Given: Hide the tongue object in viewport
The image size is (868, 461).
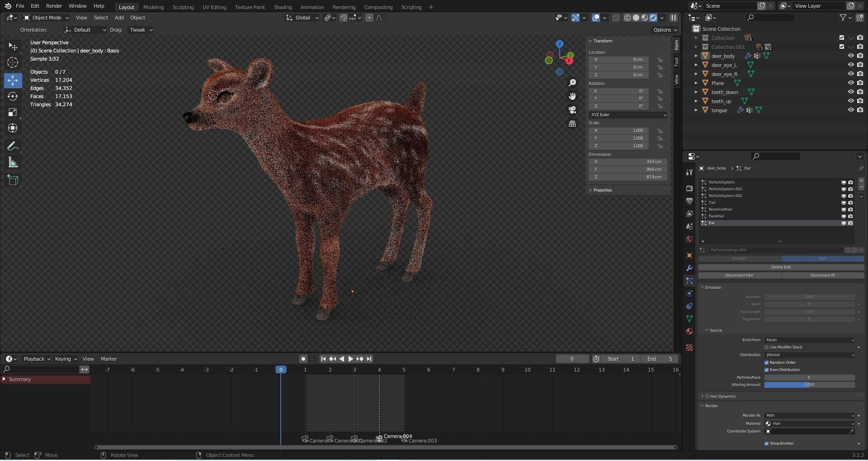Looking at the screenshot, I should (x=851, y=110).
